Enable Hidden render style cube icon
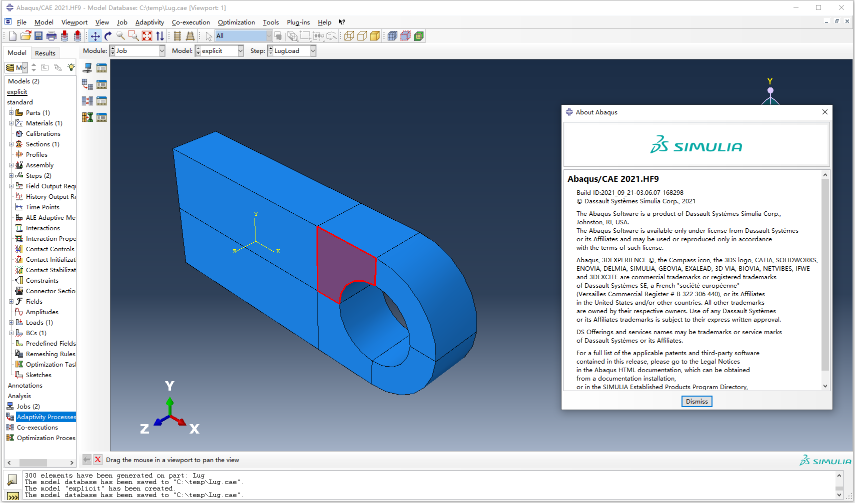 pos(362,36)
